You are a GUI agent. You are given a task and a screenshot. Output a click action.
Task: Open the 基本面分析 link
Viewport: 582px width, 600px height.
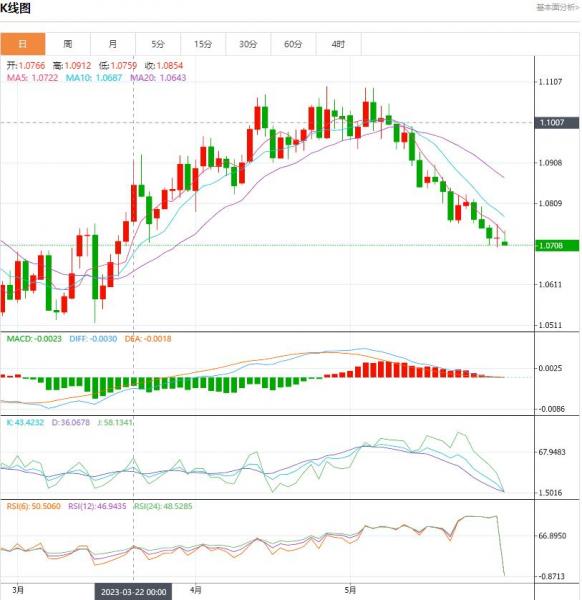pyautogui.click(x=558, y=7)
